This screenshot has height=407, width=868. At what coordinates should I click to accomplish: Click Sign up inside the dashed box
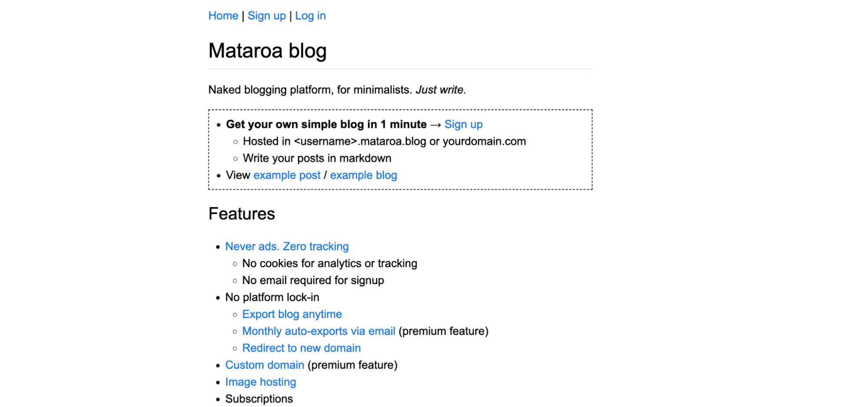pos(463,125)
